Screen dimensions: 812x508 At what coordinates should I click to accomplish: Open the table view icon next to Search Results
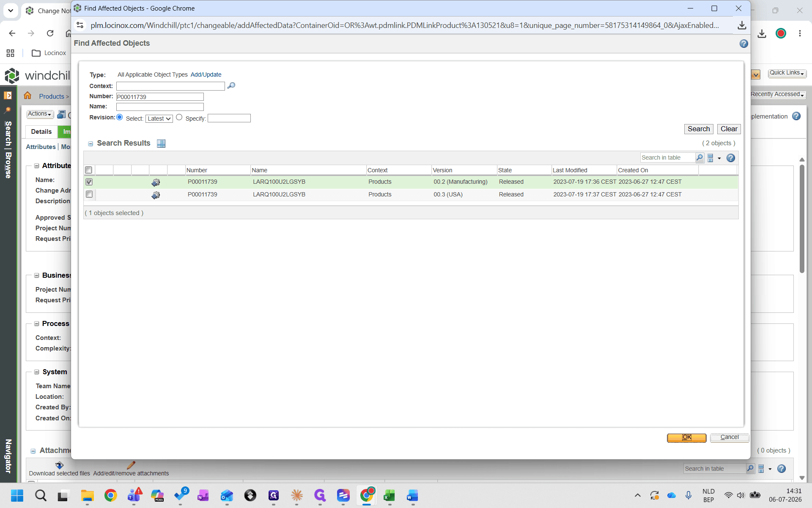click(161, 144)
